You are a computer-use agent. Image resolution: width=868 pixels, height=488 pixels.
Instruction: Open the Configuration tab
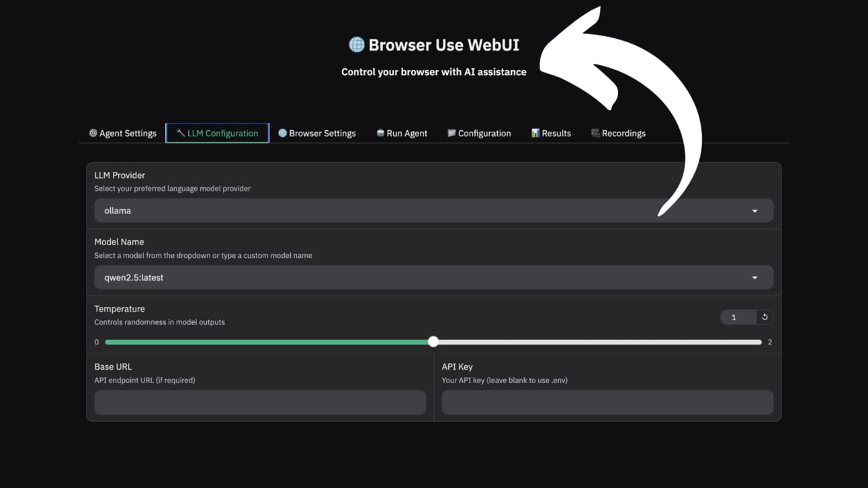point(479,133)
